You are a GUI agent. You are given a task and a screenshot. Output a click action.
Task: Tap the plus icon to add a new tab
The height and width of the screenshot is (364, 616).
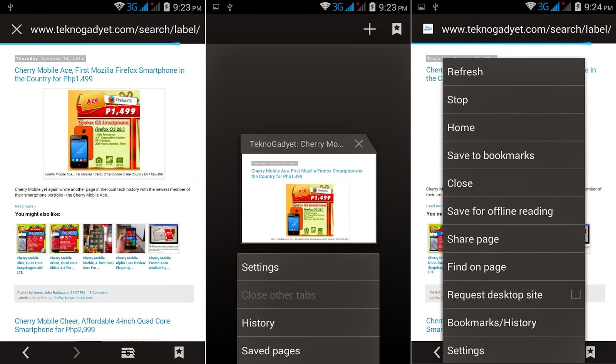(370, 29)
